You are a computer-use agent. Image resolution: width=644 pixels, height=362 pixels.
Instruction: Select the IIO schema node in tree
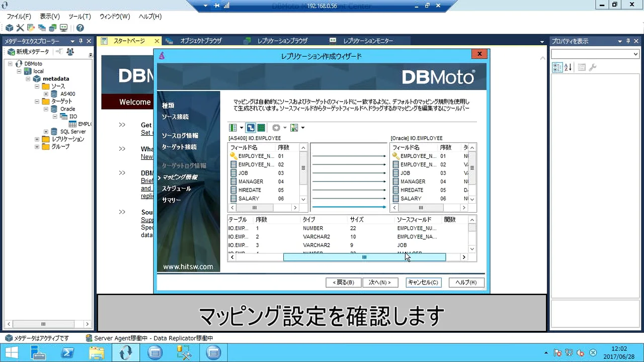coord(73,117)
